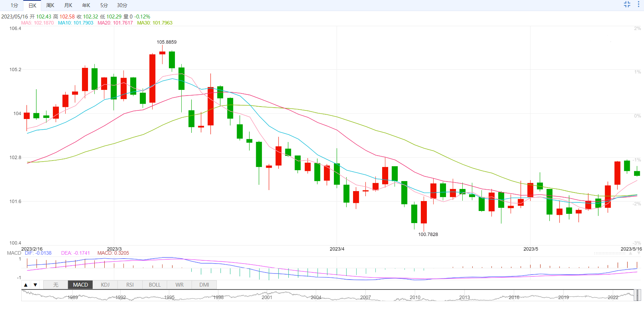Select the 日K daily candlestick tab

[32, 5]
